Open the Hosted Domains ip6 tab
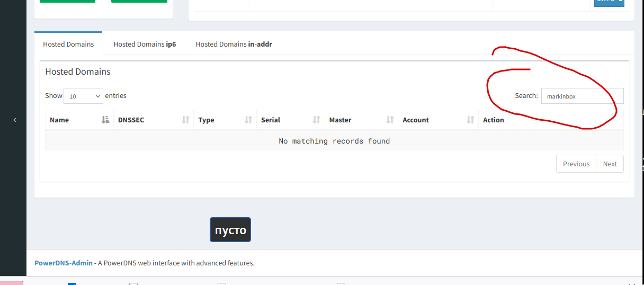644x285 pixels. tap(145, 44)
